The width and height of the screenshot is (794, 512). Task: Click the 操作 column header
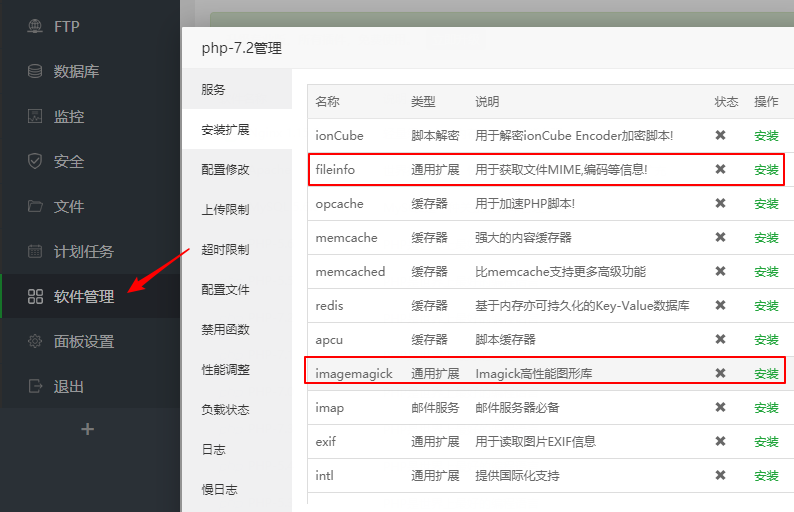point(766,101)
